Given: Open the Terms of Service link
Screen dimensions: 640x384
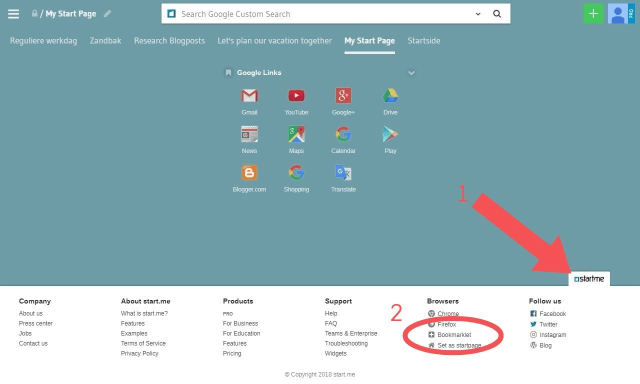Looking at the screenshot, I should pos(143,344).
